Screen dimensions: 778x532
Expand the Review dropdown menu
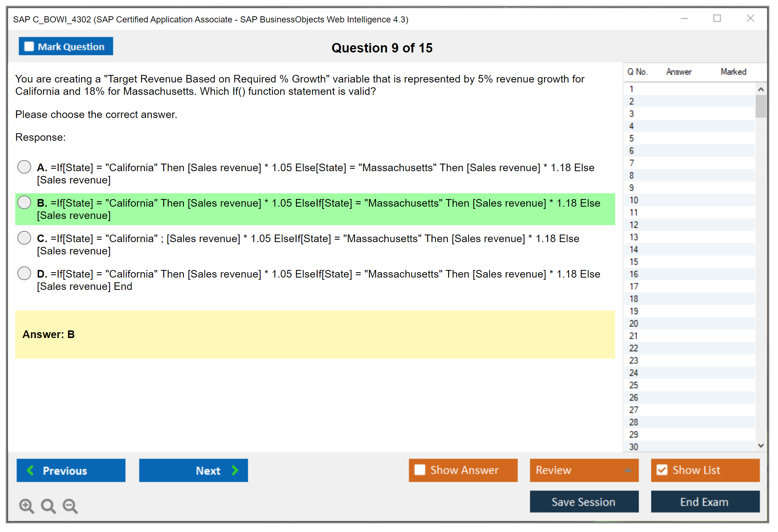[628, 470]
